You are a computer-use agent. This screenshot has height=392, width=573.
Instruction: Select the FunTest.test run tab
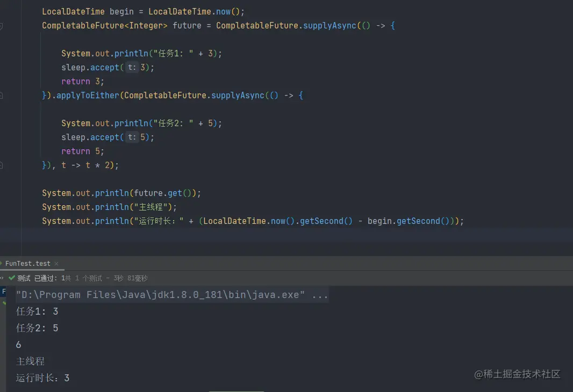click(x=28, y=264)
